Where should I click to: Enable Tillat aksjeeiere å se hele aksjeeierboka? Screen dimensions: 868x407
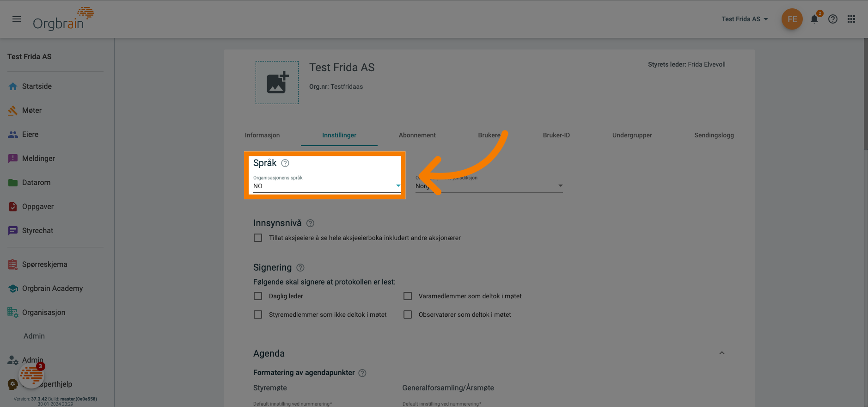click(x=258, y=238)
